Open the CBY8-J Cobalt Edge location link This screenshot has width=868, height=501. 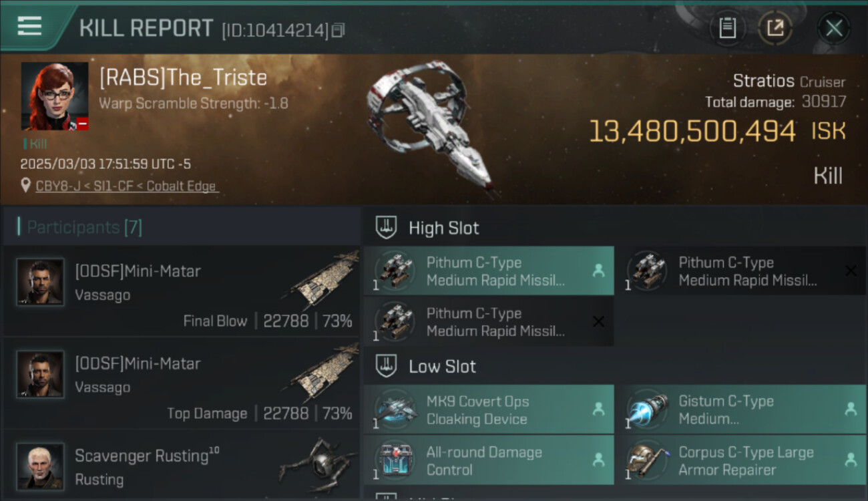[x=127, y=186]
